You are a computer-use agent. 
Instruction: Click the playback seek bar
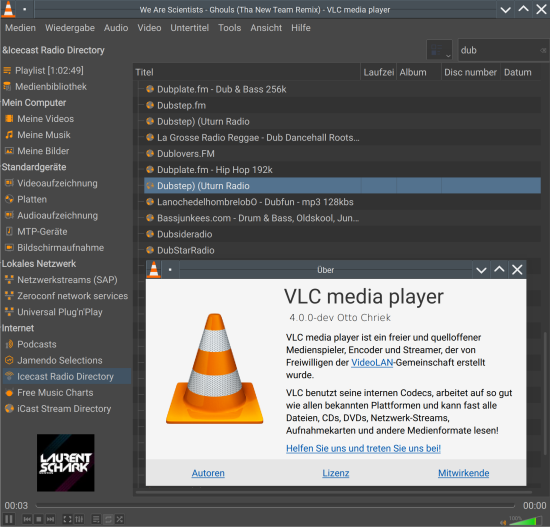click(x=275, y=506)
